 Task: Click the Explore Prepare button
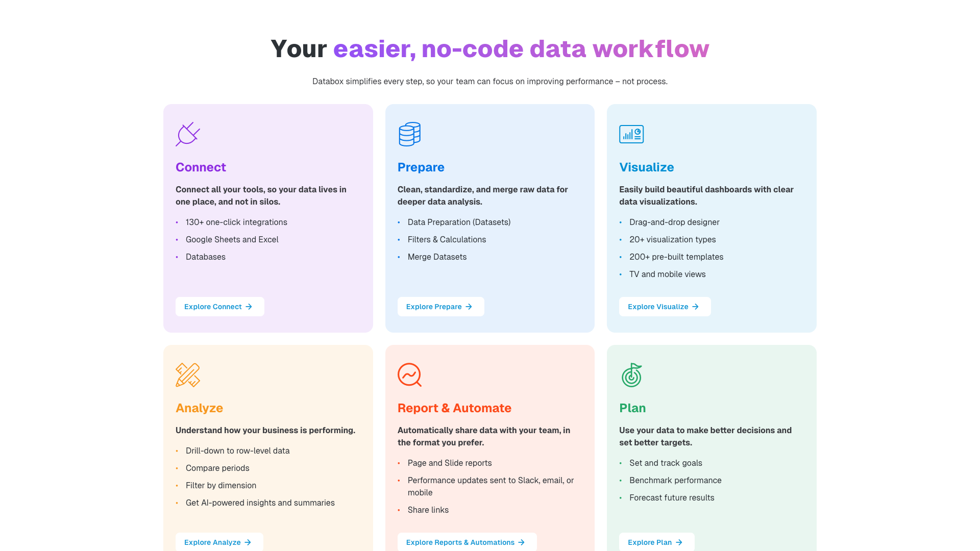440,307
